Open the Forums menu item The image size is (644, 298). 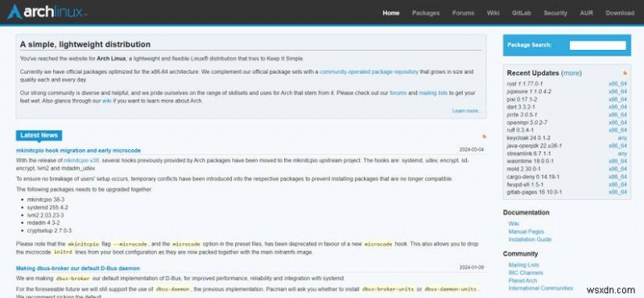[464, 13]
